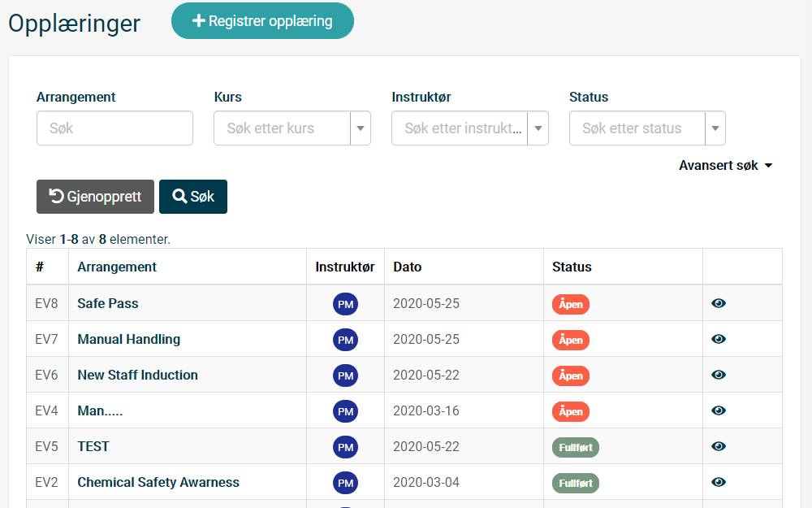Click the EV6 ID cell
This screenshot has height=508, width=812.
pos(46,375)
